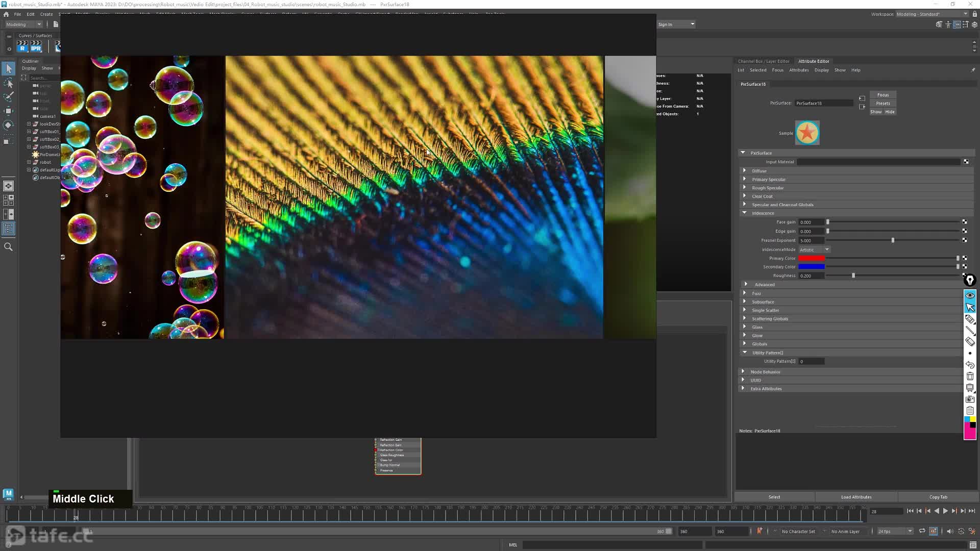980x551 pixels.
Task: Choose the Scale tool in toolbox
Action: tap(9, 139)
